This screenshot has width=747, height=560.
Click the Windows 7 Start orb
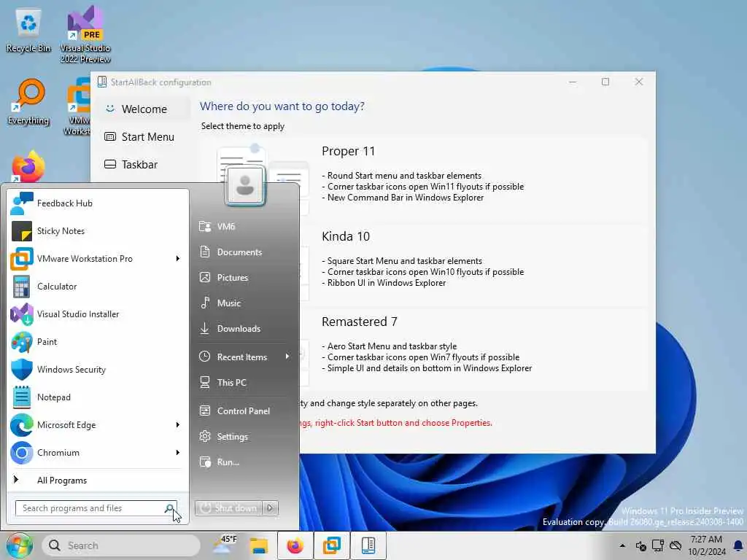(x=19, y=545)
